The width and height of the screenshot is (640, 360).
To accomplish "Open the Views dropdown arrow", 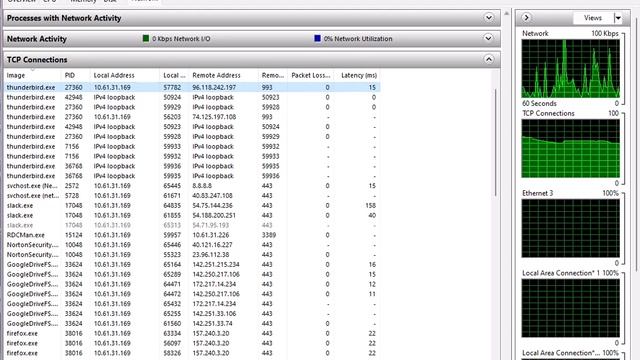I will pos(618,18).
